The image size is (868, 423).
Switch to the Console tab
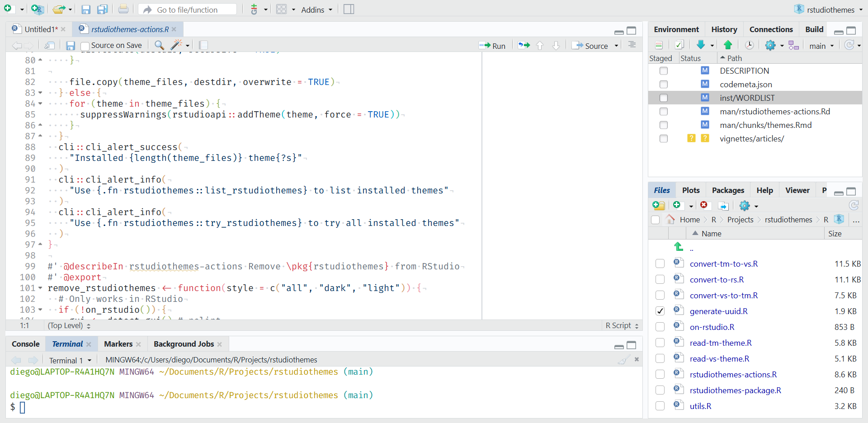coord(26,344)
